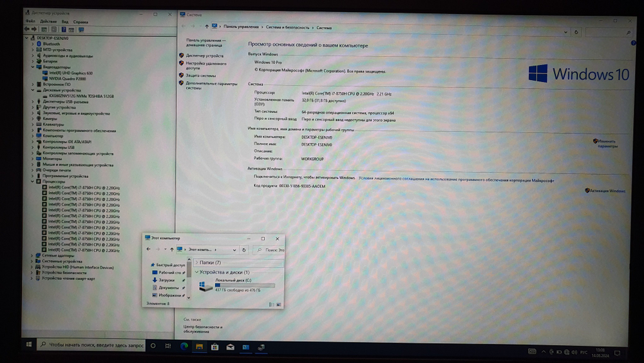
Task: Click back arrow in Этот компьютер window
Action: pos(148,249)
